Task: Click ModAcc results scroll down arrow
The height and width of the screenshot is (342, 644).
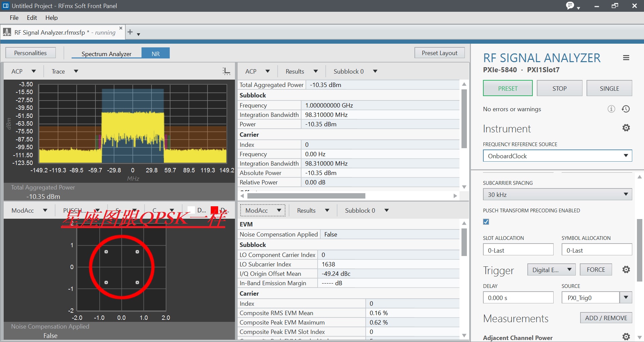Action: [x=464, y=335]
